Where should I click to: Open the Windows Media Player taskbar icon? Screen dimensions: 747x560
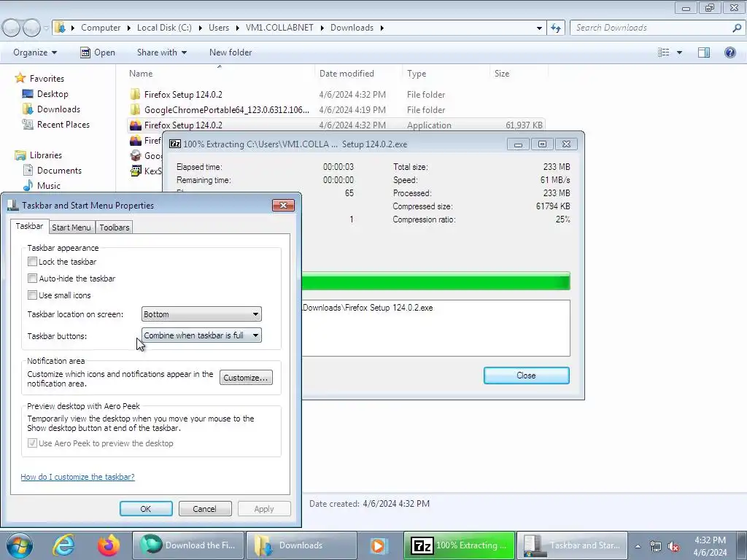pos(379,545)
